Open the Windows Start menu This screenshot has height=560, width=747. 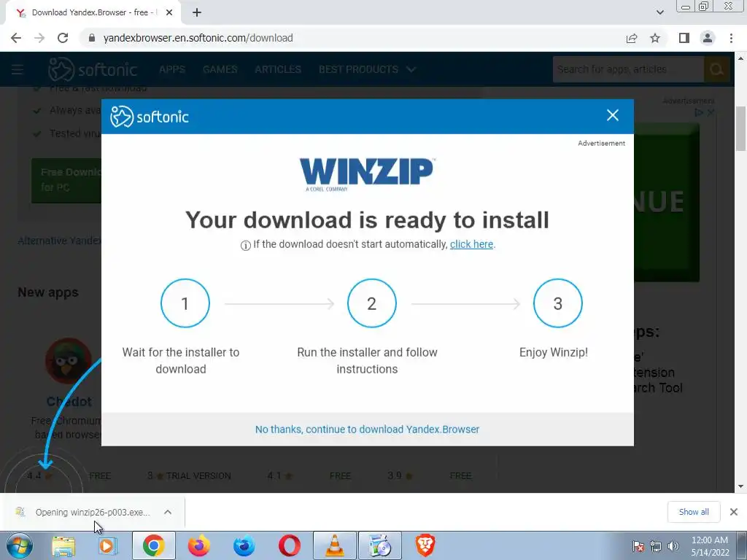tap(19, 545)
